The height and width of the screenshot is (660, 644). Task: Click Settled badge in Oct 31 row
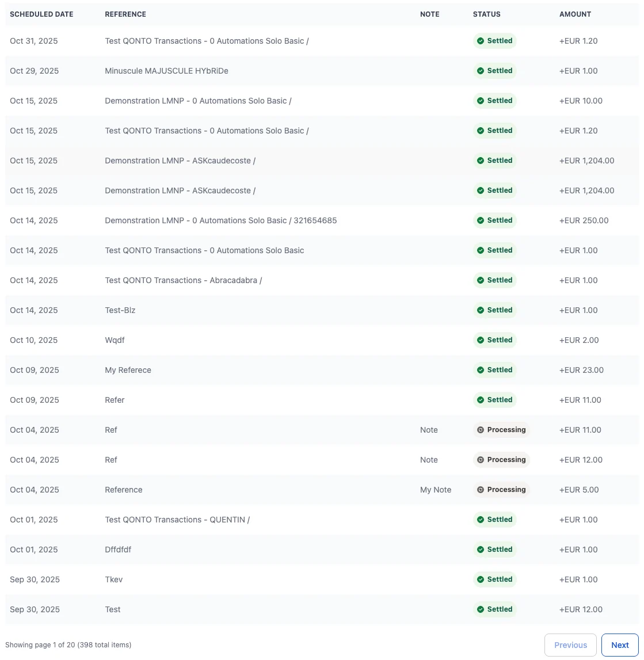click(494, 41)
